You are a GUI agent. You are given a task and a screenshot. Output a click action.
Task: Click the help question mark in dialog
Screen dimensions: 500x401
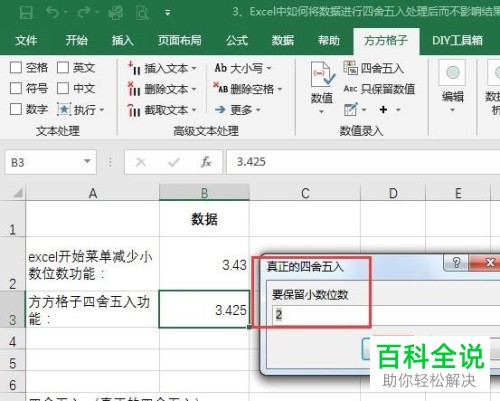(456, 263)
